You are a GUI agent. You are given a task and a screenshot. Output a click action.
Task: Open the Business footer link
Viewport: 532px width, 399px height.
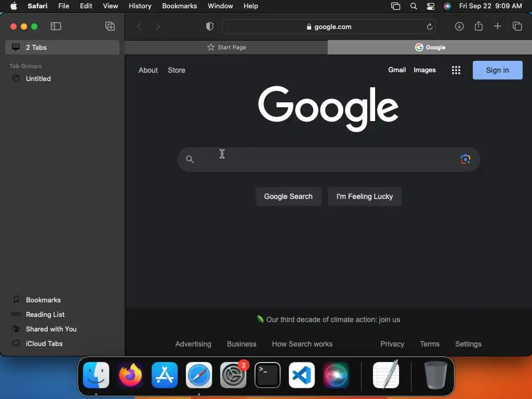point(242,344)
